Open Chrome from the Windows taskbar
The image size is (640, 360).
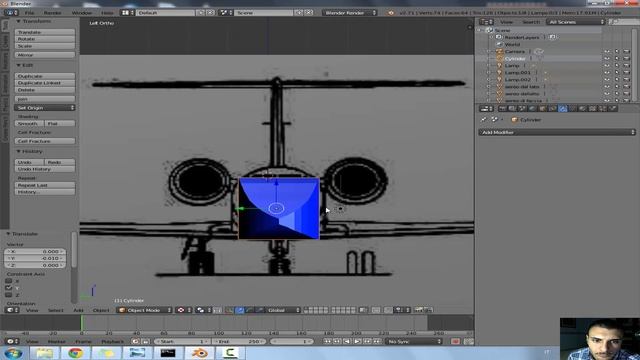pos(75,353)
